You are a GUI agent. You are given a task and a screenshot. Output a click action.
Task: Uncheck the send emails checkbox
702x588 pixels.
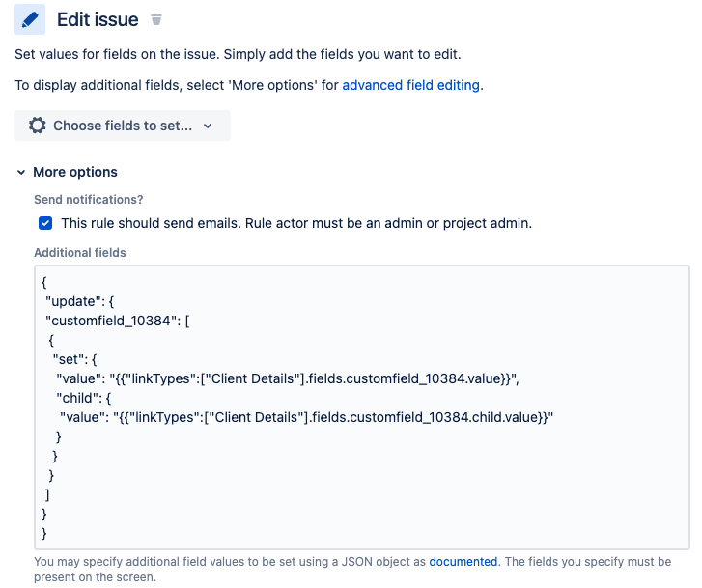pyautogui.click(x=45, y=223)
